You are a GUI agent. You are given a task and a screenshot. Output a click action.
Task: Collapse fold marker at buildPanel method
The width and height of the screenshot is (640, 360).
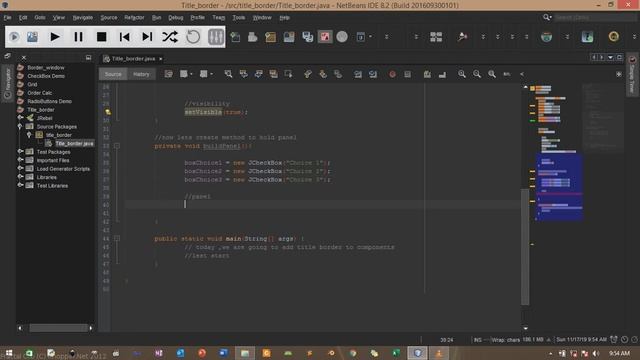coord(117,146)
